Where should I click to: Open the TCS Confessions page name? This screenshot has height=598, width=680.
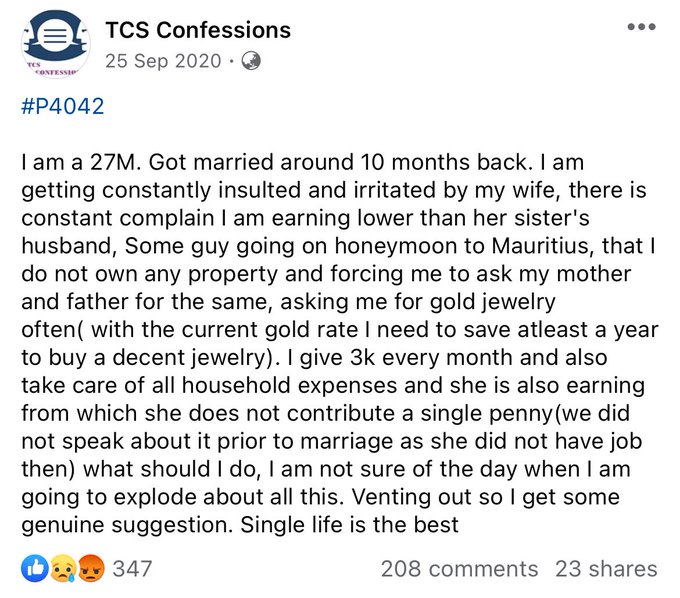point(198,30)
